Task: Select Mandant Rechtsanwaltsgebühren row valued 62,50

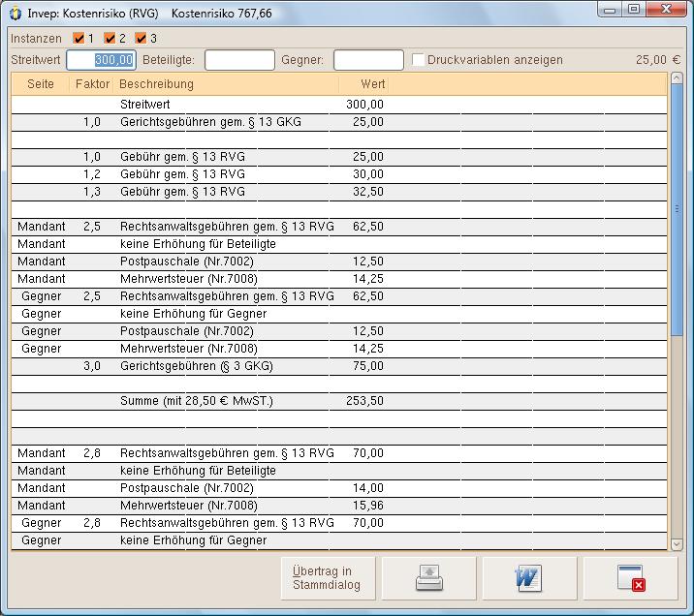Action: pos(339,227)
